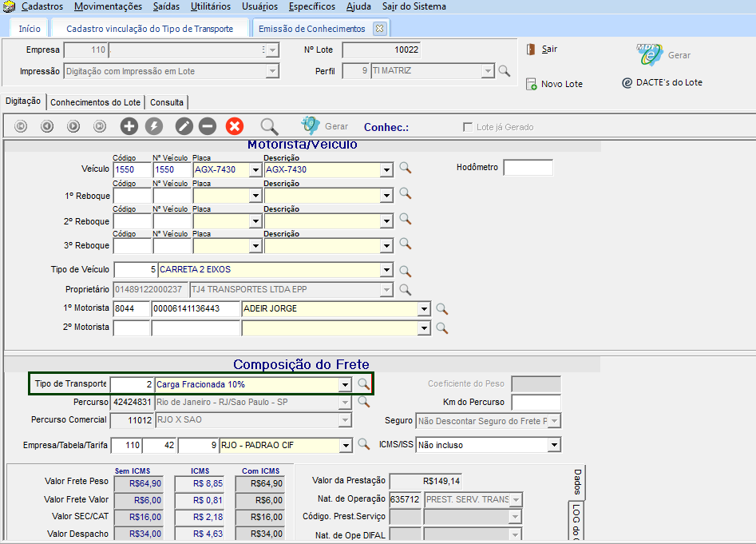756x544 pixels.
Task: Click the DACTE's do Lote button
Action: tap(663, 82)
